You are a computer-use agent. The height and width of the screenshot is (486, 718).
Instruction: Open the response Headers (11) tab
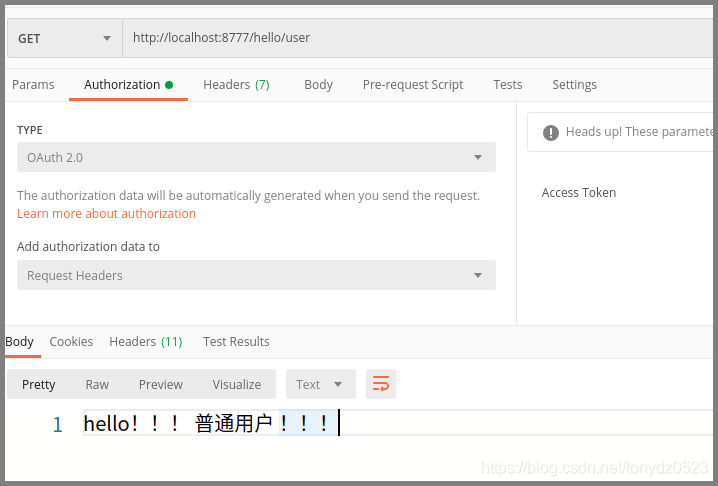pyautogui.click(x=146, y=342)
